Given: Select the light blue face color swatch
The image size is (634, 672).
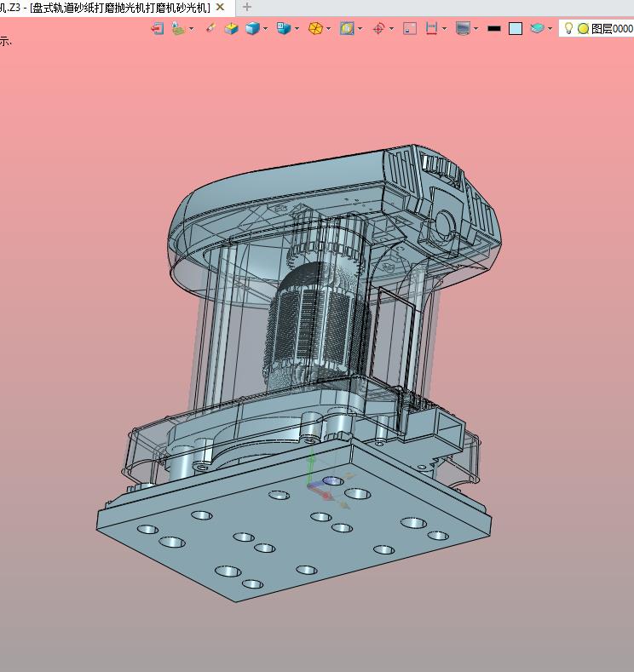Looking at the screenshot, I should click(x=516, y=29).
